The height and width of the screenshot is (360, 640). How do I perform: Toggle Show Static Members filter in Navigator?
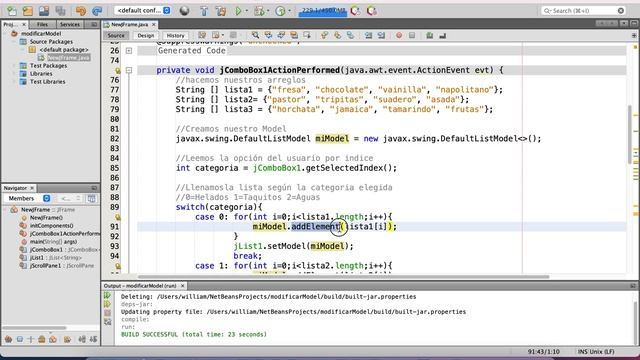[x=30, y=339]
